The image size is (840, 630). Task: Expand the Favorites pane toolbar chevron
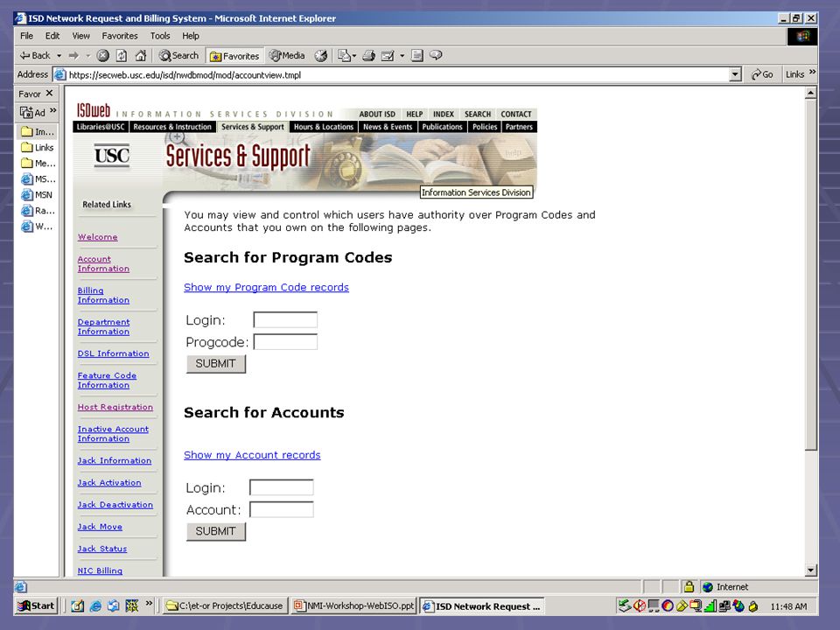(x=53, y=110)
